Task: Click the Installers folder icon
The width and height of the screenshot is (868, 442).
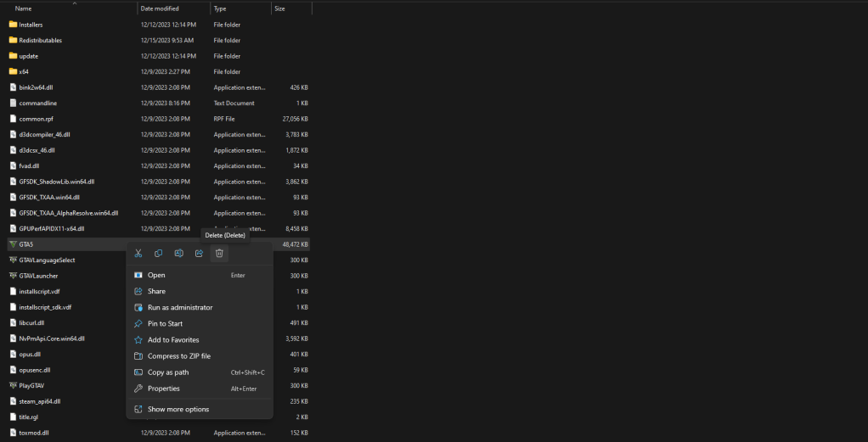Action: 13,25
